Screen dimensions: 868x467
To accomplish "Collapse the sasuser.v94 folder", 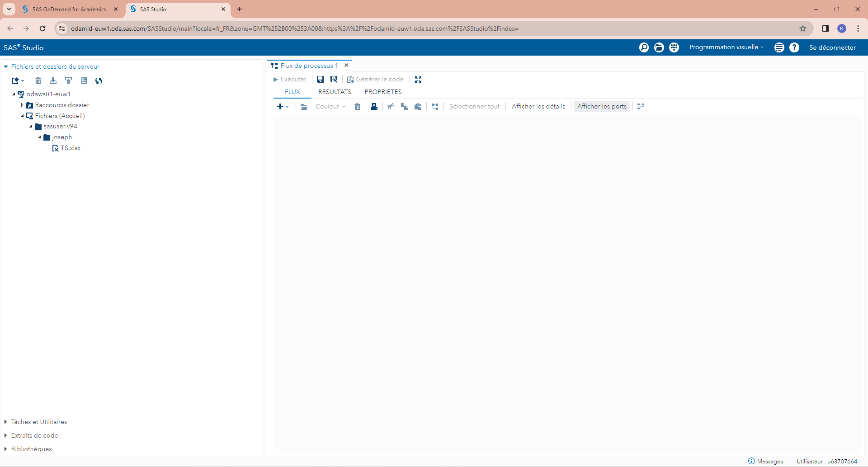I will 31,127.
